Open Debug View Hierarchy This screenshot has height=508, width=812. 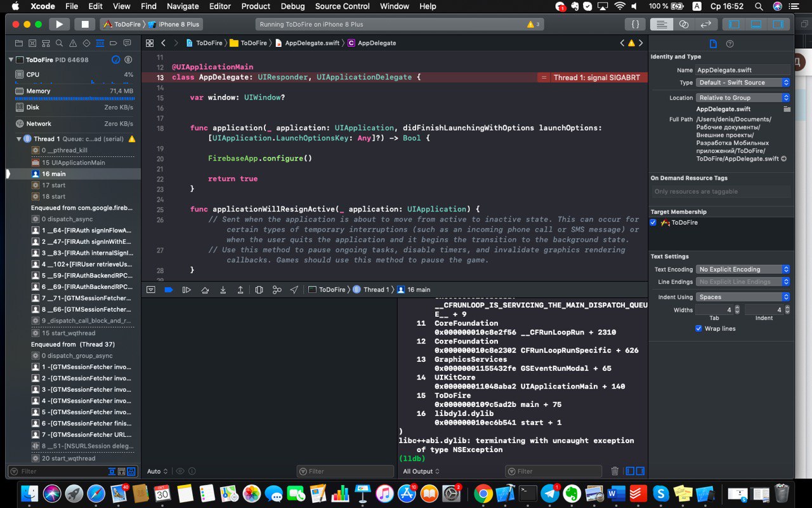pos(259,290)
